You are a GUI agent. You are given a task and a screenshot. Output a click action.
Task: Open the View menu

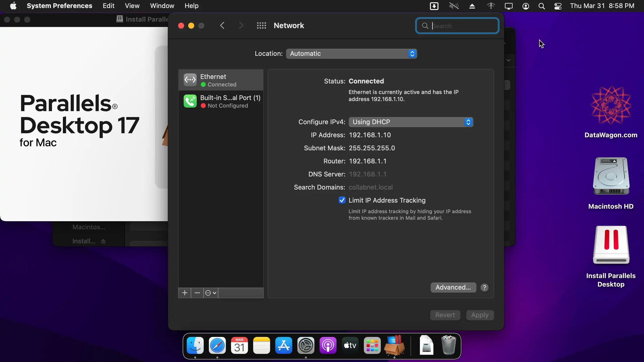pyautogui.click(x=132, y=6)
